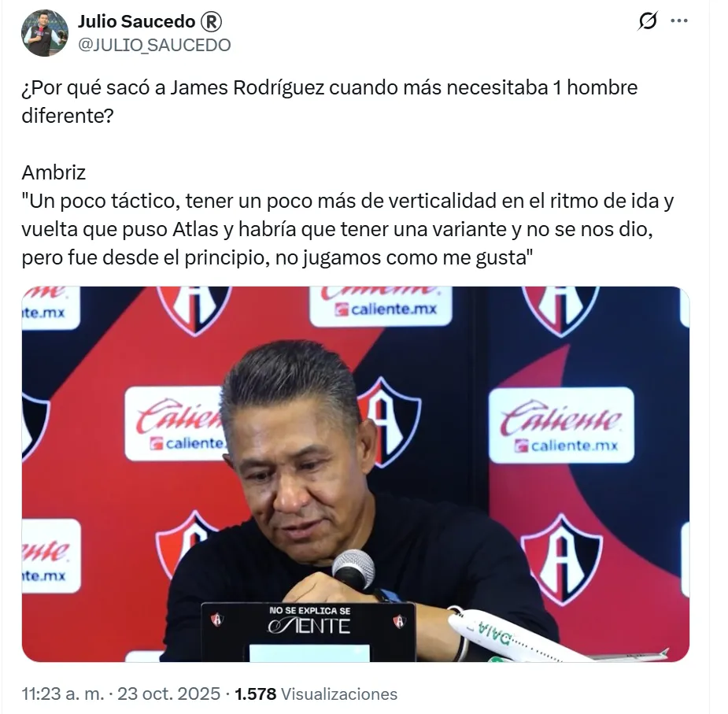Screen dimensions: 728x714
Task: Click the small Atlas crest left on the sign
Action: (217, 620)
